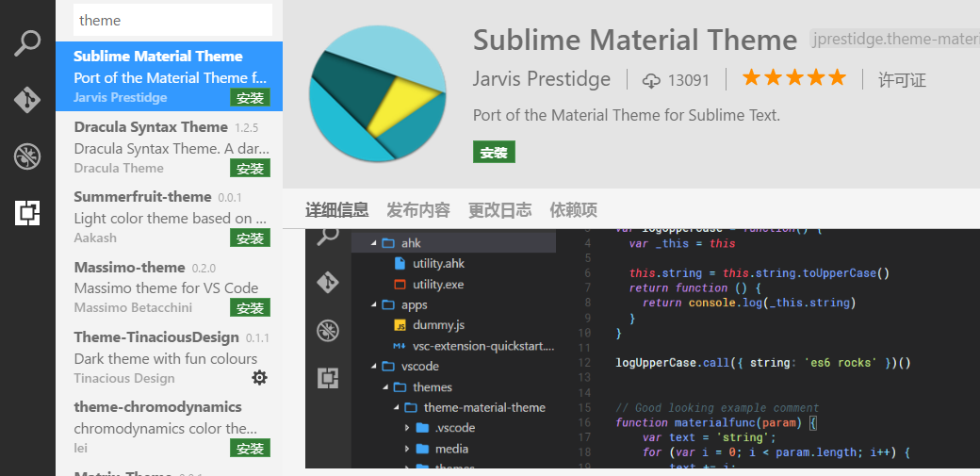Select Theme-TinaciousDesign list entry
Image resolution: width=980 pixels, height=476 pixels.
point(169,357)
